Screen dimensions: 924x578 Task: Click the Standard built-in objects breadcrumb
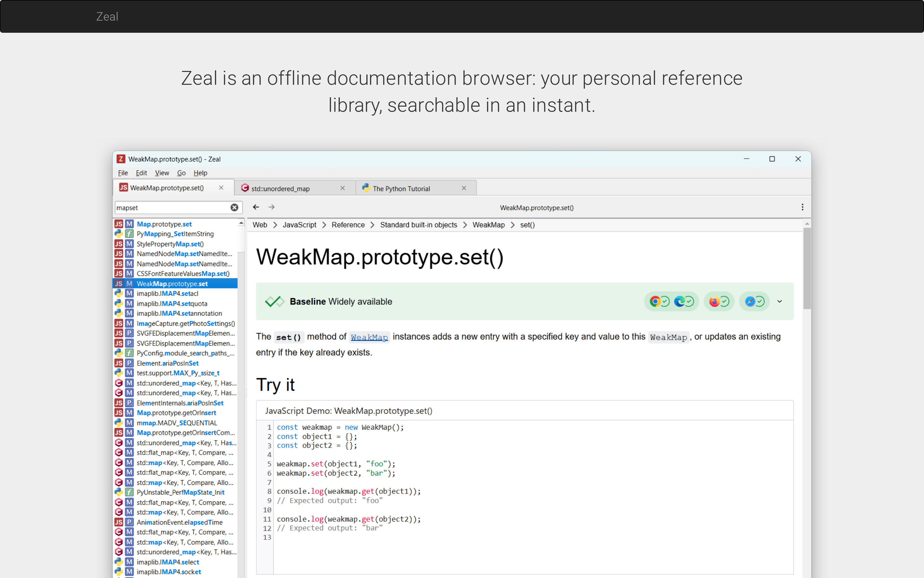click(418, 225)
